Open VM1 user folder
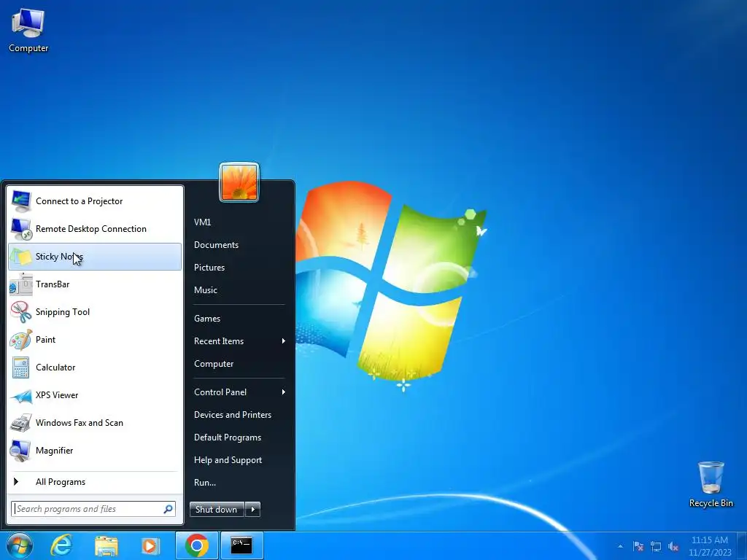This screenshot has height=560, width=747. pos(203,222)
